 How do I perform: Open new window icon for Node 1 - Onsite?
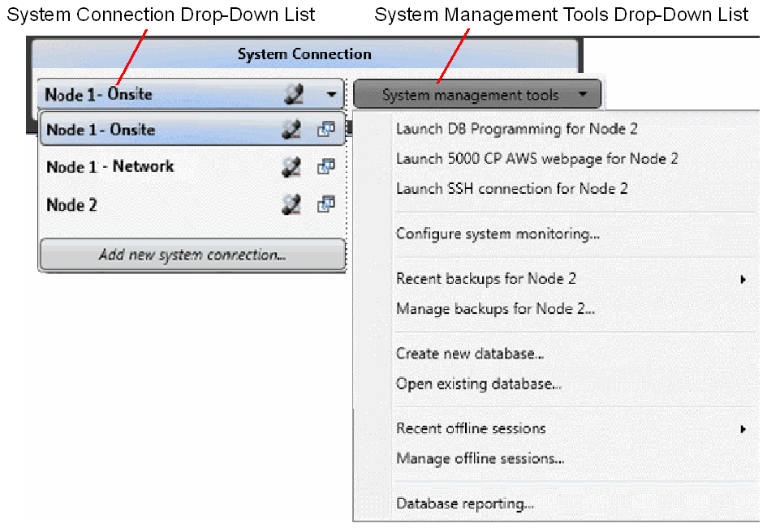coord(326,129)
